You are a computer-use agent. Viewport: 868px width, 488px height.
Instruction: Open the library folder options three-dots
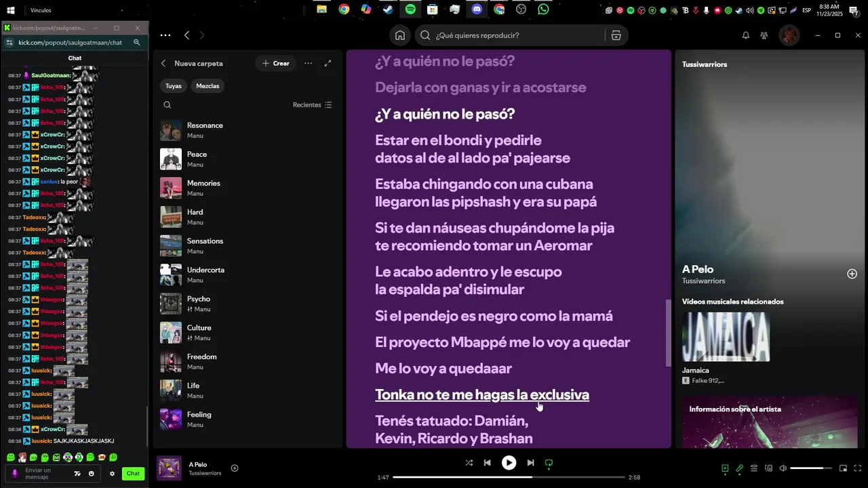(x=308, y=63)
